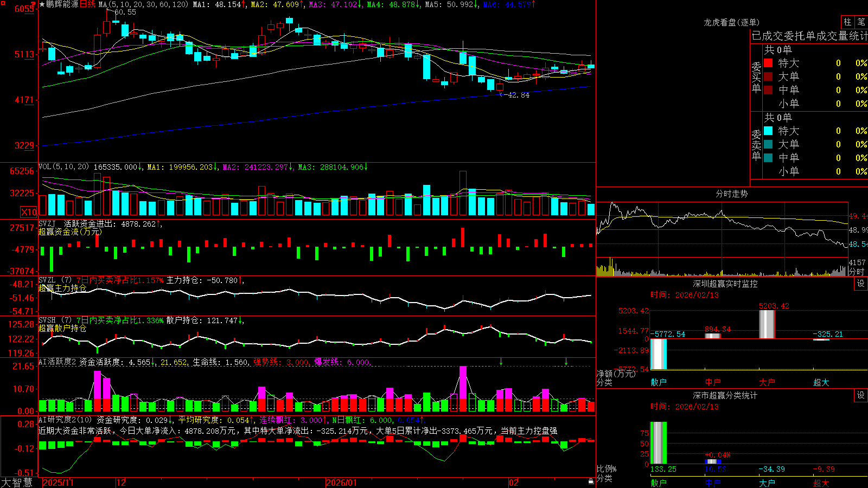Select the SVSH (7) indicator label

tap(55, 320)
